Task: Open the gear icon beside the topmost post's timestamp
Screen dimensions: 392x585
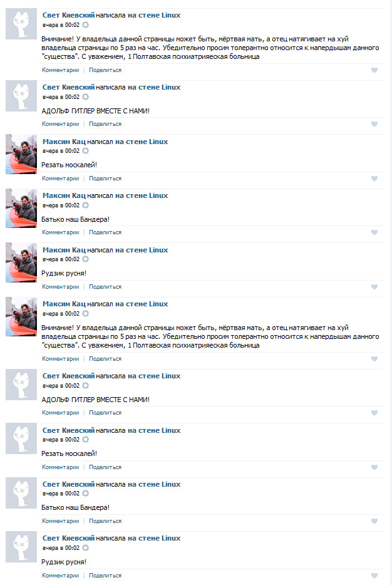Action: click(x=85, y=25)
